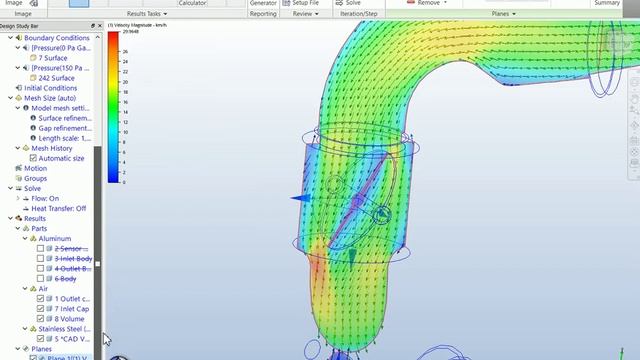The image size is (640, 360).
Task: Click the Parts node icon
Action: click(x=26, y=228)
